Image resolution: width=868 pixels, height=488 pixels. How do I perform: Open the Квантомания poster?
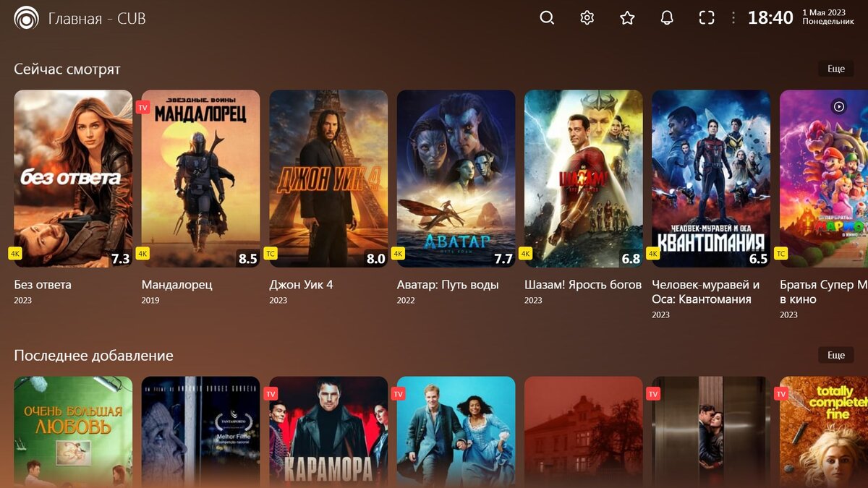[x=711, y=179]
